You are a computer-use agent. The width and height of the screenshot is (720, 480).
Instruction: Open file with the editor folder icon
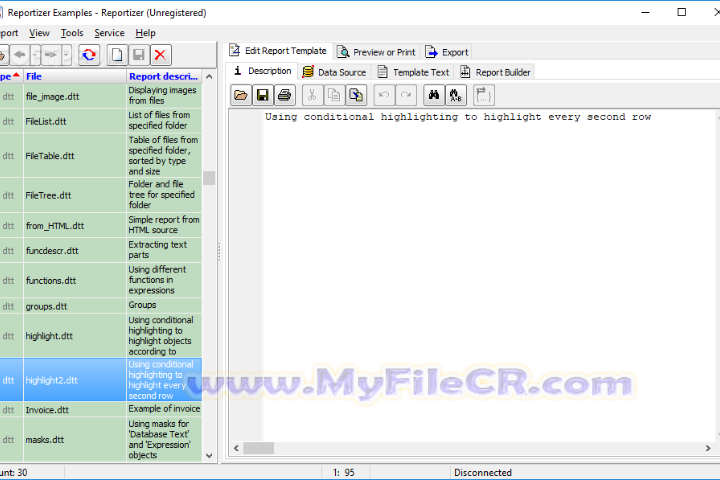click(241, 95)
